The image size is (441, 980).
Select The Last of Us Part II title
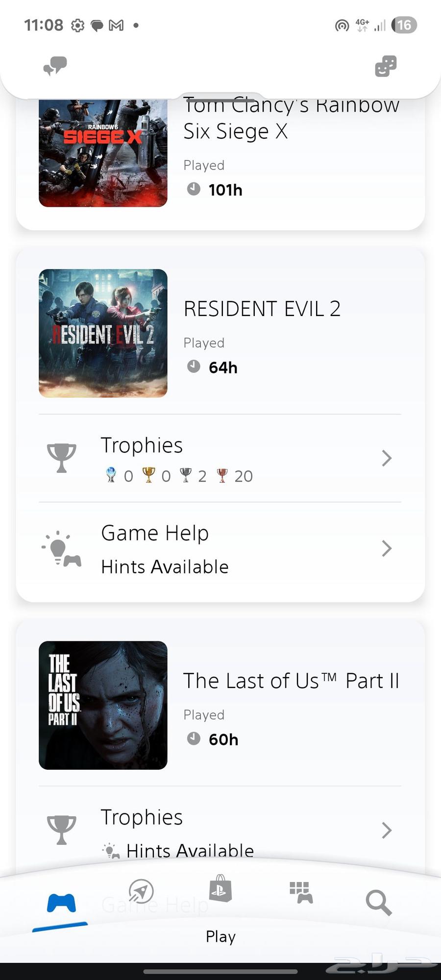click(x=291, y=681)
